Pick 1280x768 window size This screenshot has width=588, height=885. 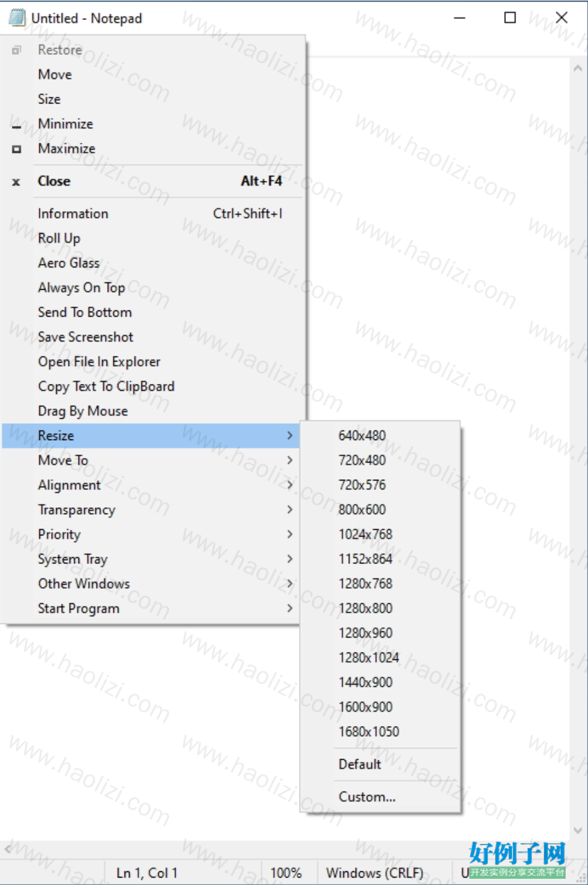[x=381, y=584]
